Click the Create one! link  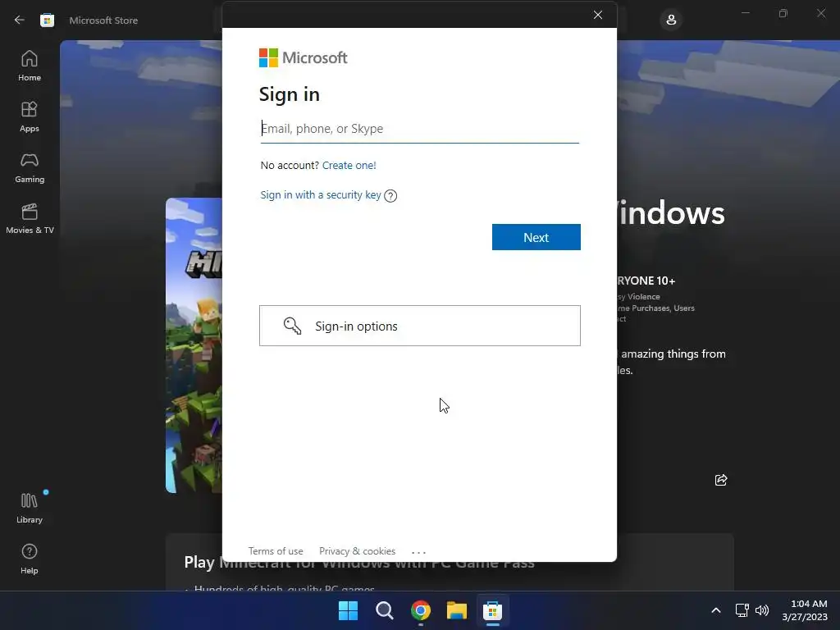point(349,166)
